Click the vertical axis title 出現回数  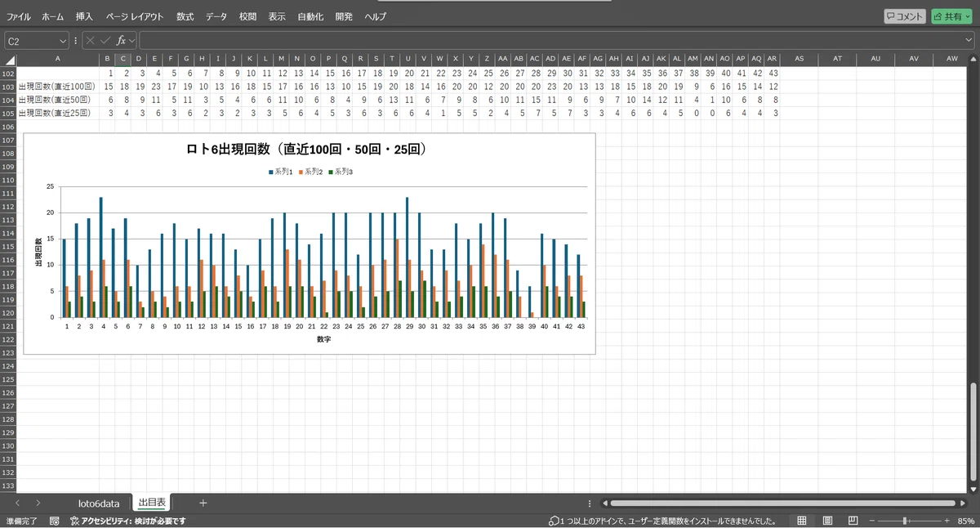(38, 253)
